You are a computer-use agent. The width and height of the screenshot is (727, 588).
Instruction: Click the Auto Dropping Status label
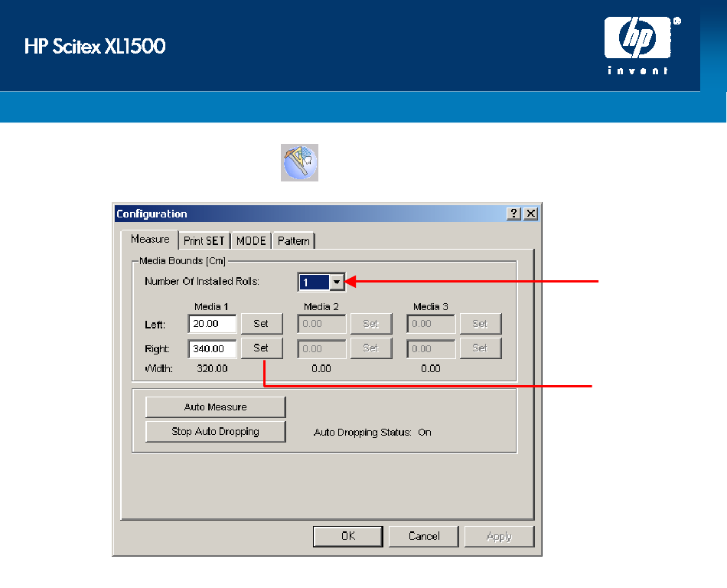coord(363,432)
